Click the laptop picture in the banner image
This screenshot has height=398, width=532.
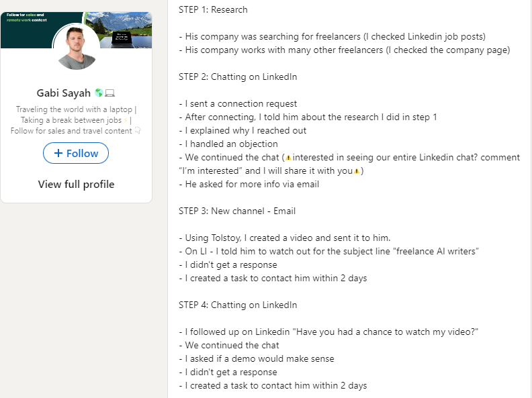point(122,38)
